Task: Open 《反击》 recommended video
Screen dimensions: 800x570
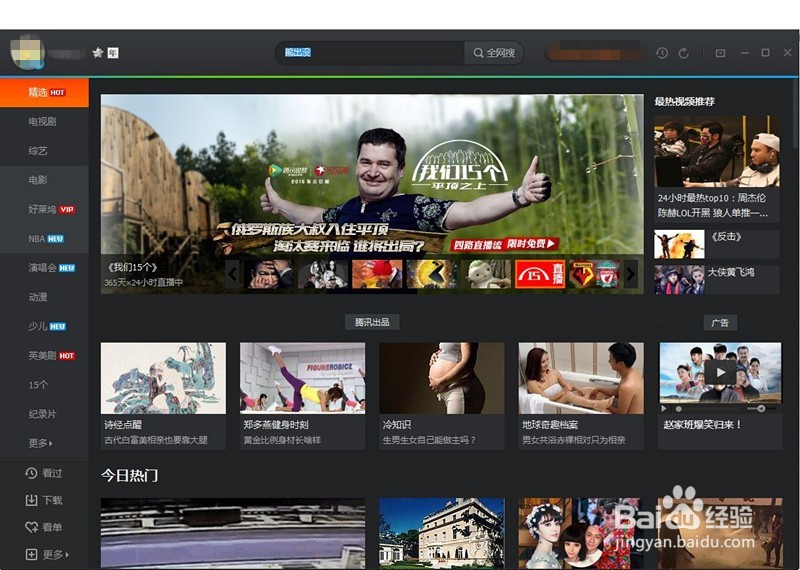Action: pos(716,244)
